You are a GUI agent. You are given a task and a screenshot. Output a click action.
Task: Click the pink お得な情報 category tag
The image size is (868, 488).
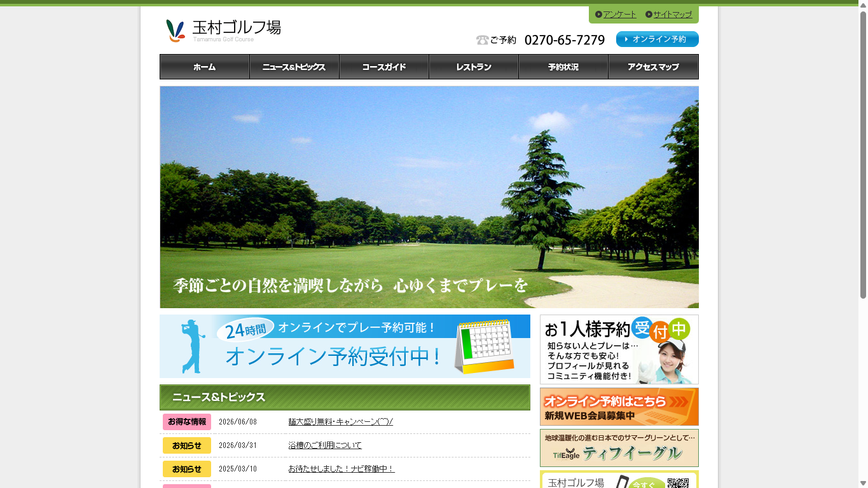click(x=187, y=422)
